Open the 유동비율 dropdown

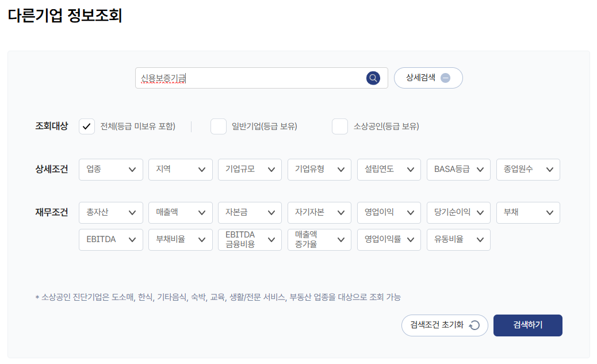458,239
